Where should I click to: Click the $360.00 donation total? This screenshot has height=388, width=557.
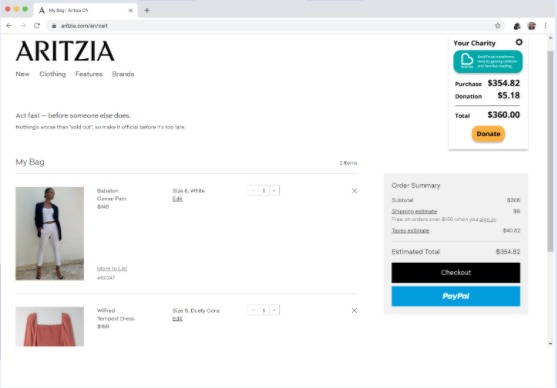click(x=503, y=115)
